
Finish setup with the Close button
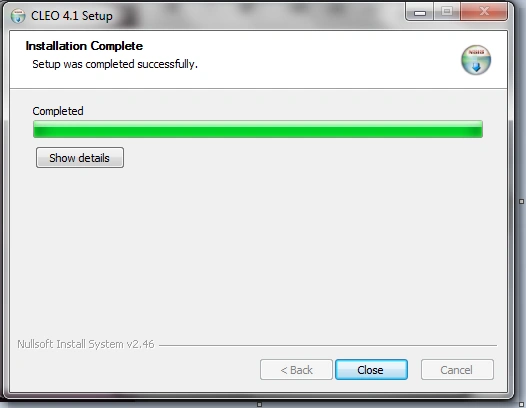[371, 370]
